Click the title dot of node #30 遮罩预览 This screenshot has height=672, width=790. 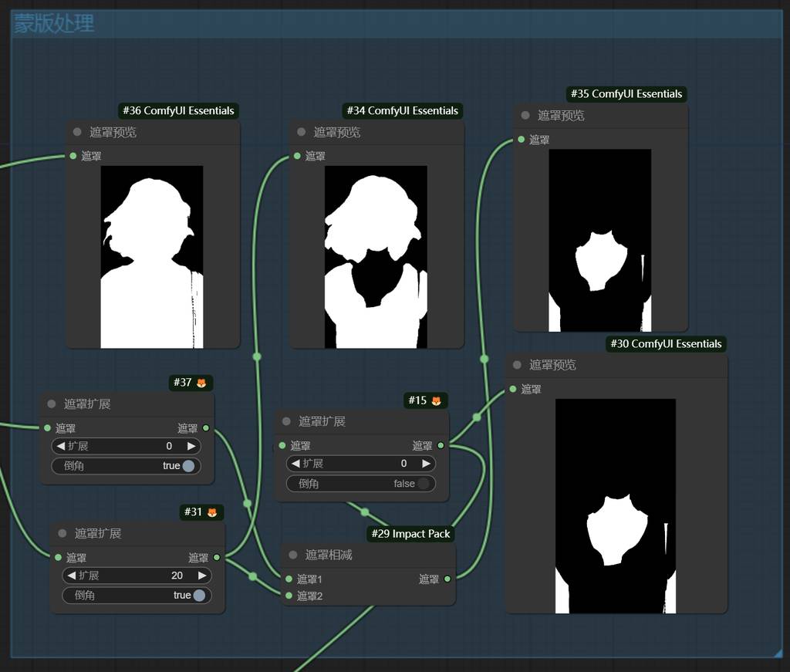click(517, 365)
